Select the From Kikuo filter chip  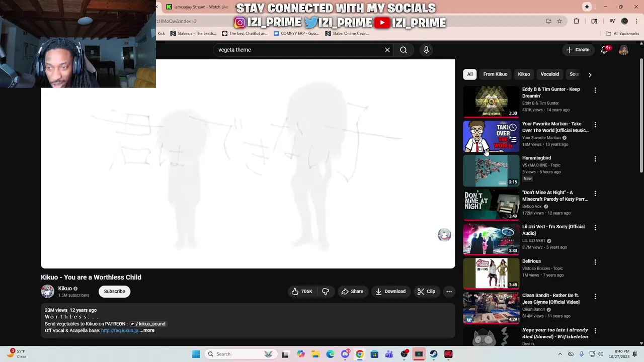click(496, 74)
